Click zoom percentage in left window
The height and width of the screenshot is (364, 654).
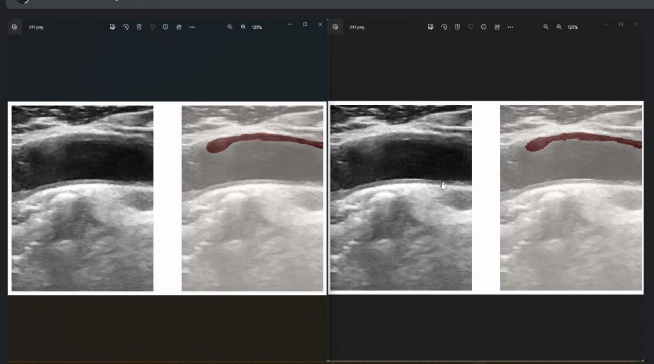[257, 27]
